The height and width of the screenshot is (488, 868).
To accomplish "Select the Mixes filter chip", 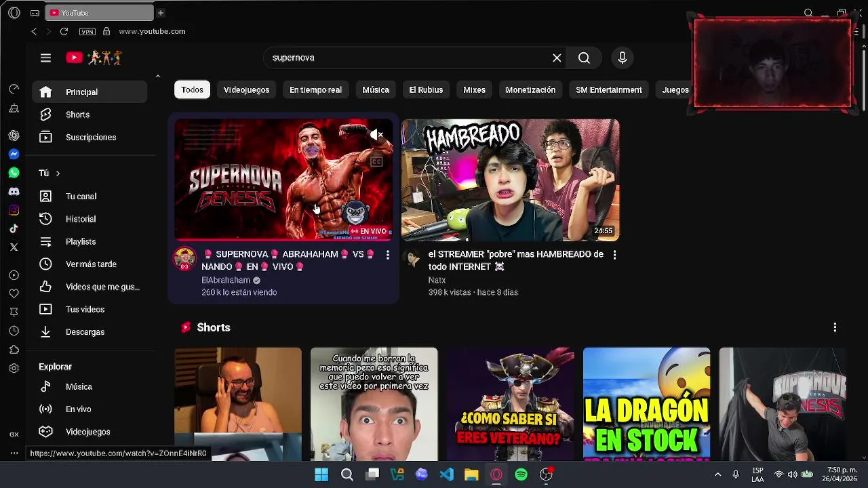I will [x=474, y=89].
